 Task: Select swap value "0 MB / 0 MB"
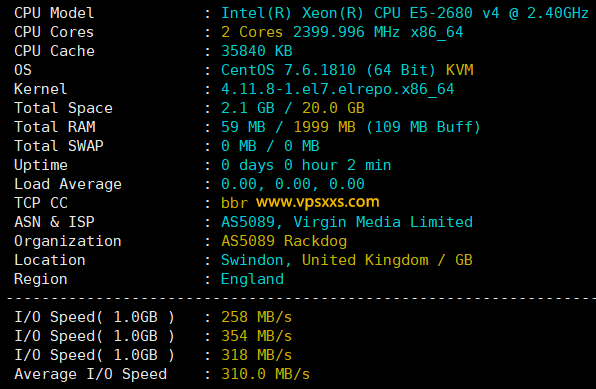coord(270,146)
